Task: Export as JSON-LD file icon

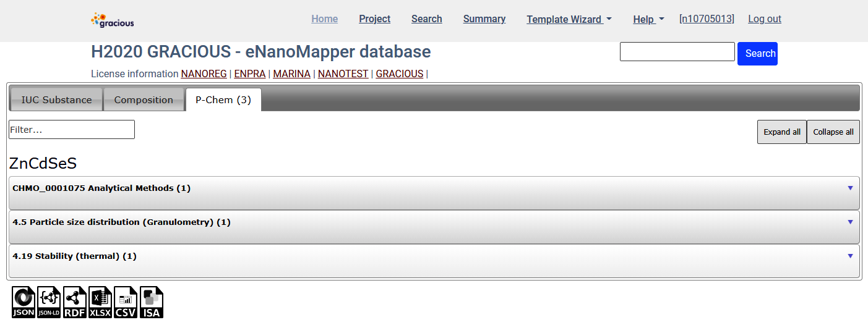Action: point(49,302)
